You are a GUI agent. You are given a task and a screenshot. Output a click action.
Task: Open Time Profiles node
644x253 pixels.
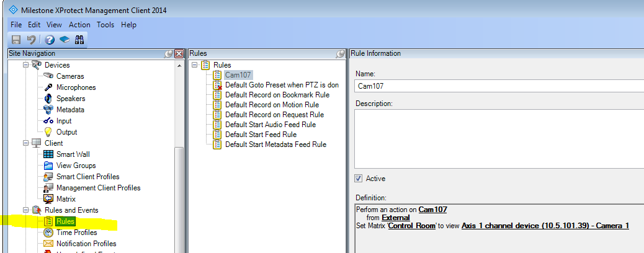coord(77,233)
